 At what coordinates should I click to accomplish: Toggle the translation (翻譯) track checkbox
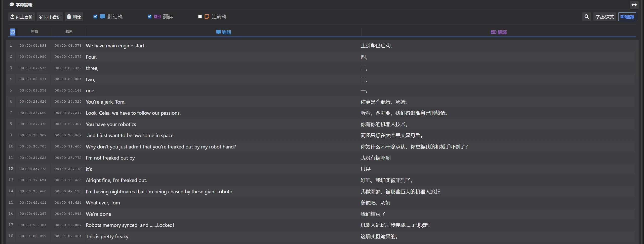point(149,17)
